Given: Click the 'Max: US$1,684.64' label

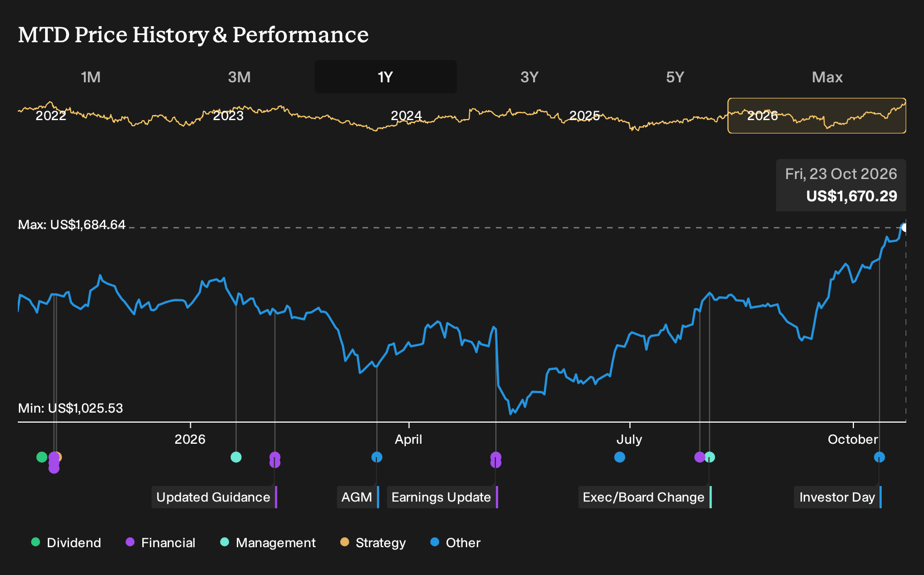Looking at the screenshot, I should 72,225.
